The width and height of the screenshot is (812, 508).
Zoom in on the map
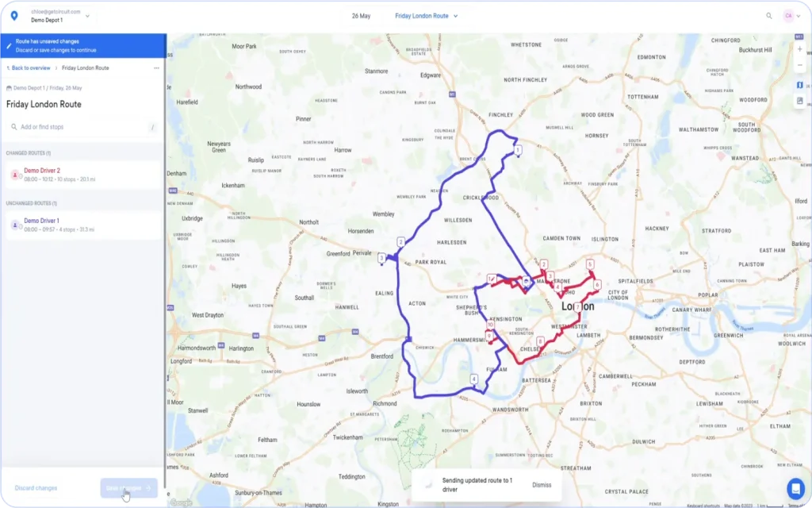pos(799,49)
